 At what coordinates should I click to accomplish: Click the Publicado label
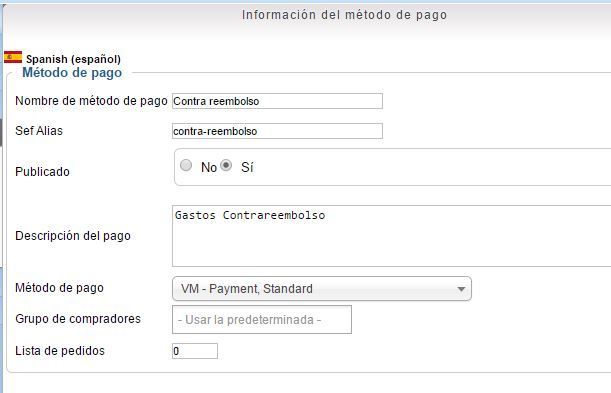pyautogui.click(x=42, y=172)
